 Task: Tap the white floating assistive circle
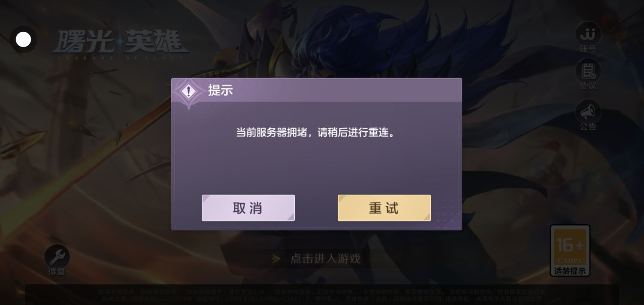coord(23,40)
